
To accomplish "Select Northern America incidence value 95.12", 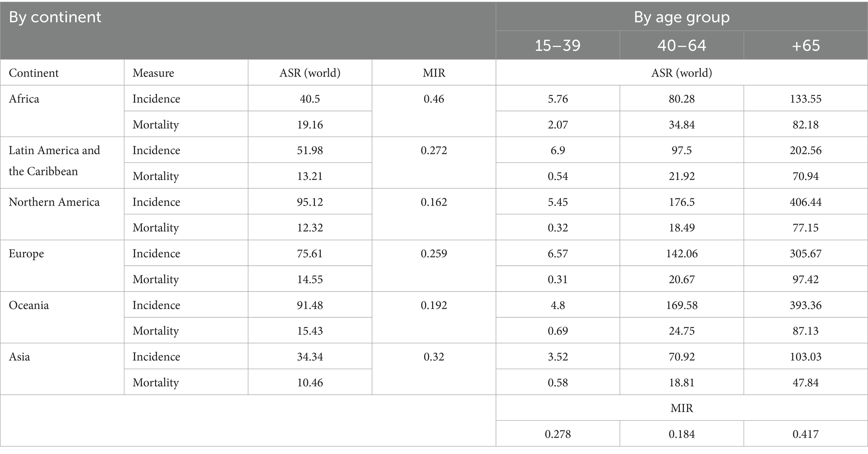I will [x=310, y=202].
